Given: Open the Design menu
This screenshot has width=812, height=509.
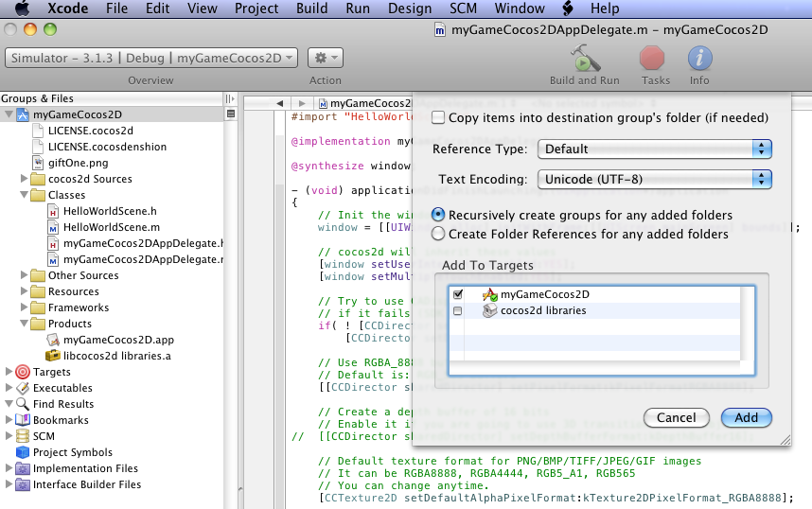Looking at the screenshot, I should coord(410,9).
